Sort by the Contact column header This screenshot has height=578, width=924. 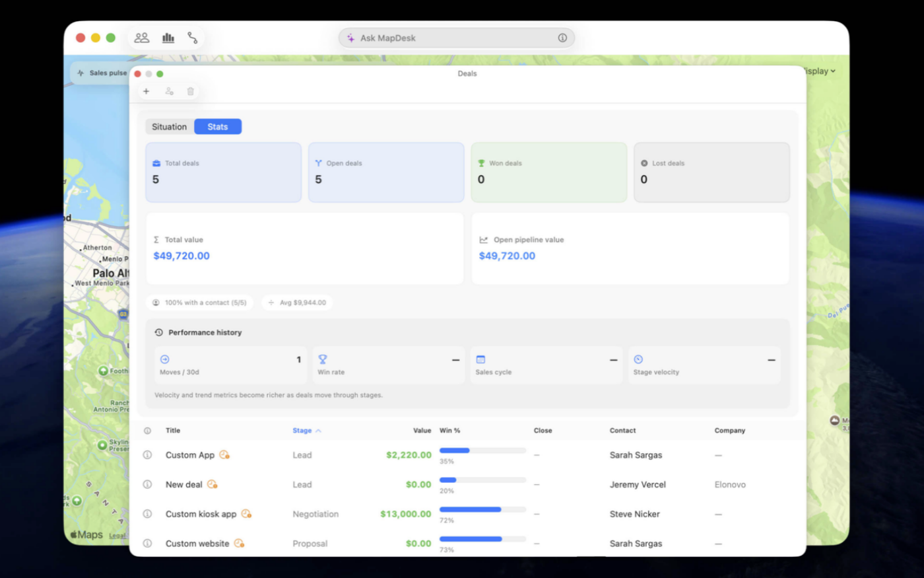tap(623, 431)
